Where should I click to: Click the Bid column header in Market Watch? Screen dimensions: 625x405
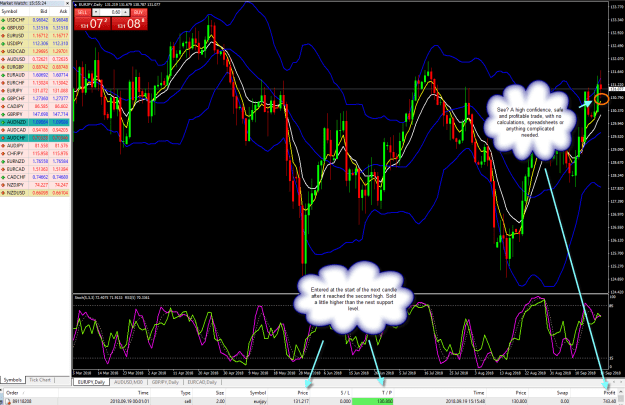pyautogui.click(x=44, y=12)
